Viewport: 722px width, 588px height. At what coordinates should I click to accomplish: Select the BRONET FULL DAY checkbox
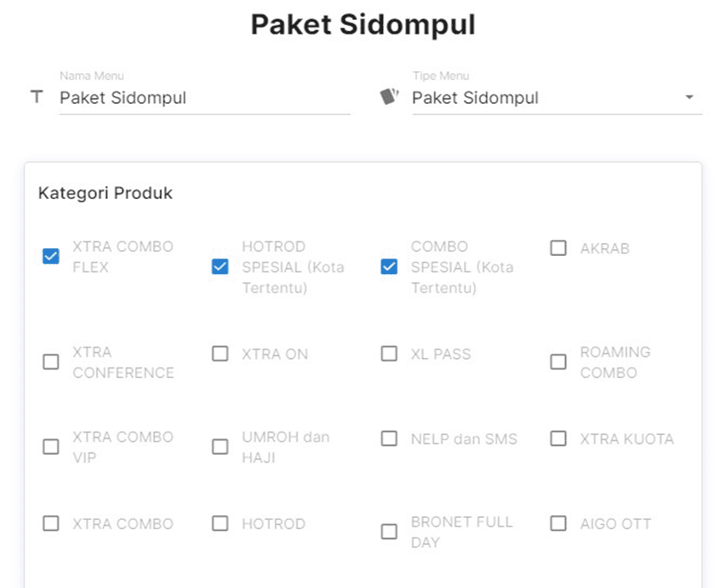coord(389,532)
